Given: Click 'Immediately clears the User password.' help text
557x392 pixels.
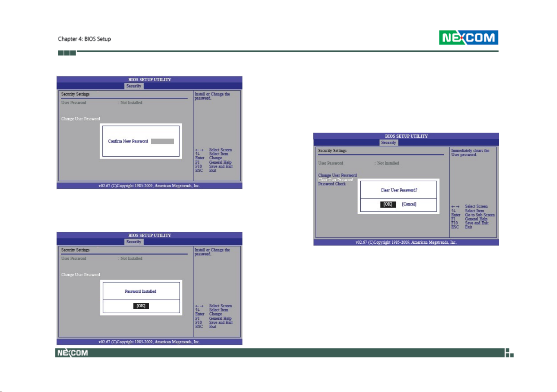Looking at the screenshot, I should click(470, 153).
